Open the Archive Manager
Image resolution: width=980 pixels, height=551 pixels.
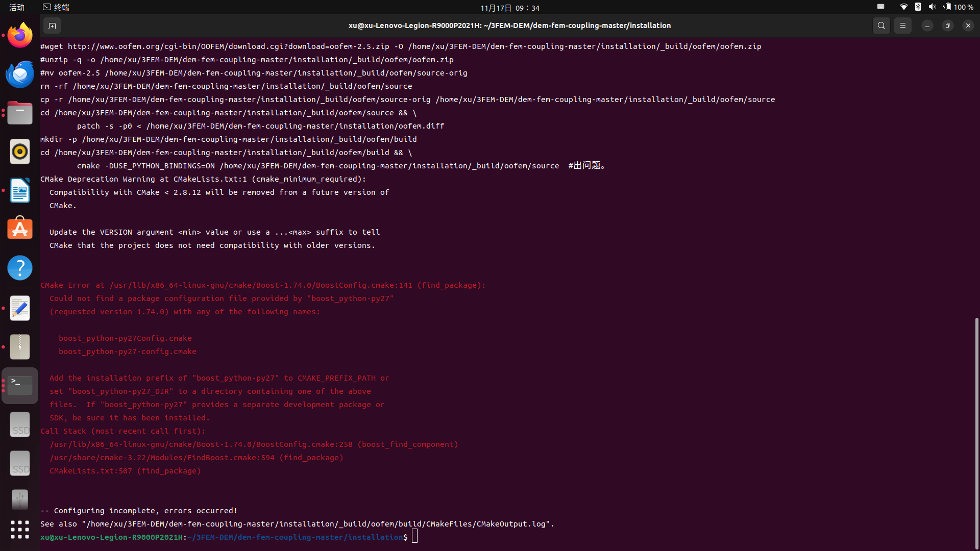[19, 346]
